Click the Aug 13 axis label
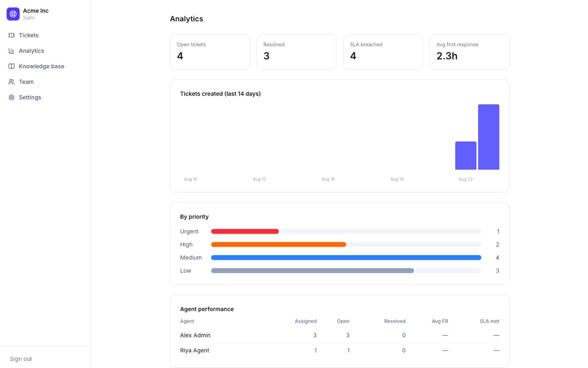Screen dimensions: 588x368 [259, 180]
